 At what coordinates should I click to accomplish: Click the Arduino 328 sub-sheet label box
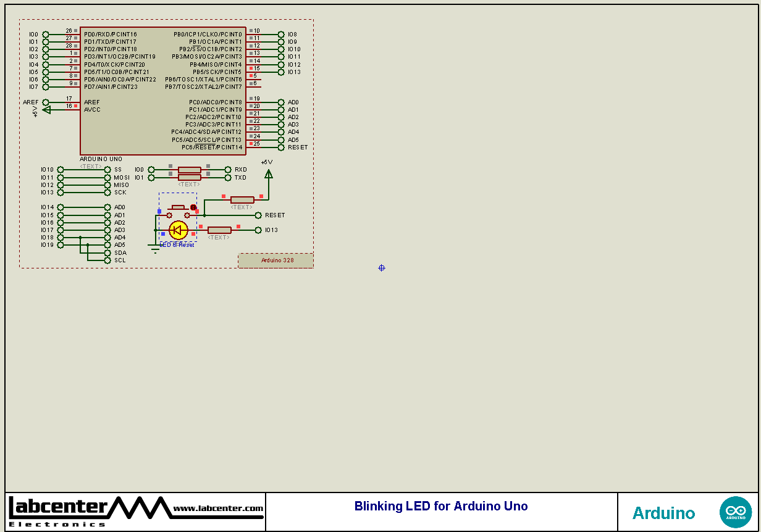tap(275, 260)
